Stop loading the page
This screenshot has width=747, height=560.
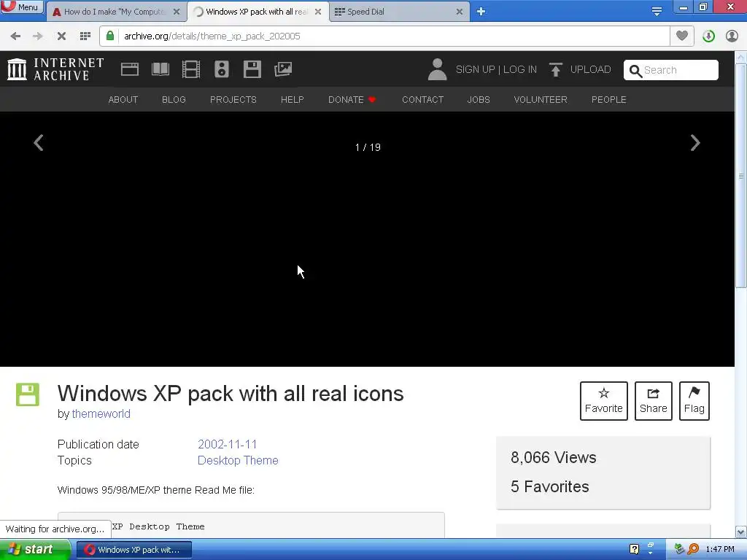coord(61,36)
